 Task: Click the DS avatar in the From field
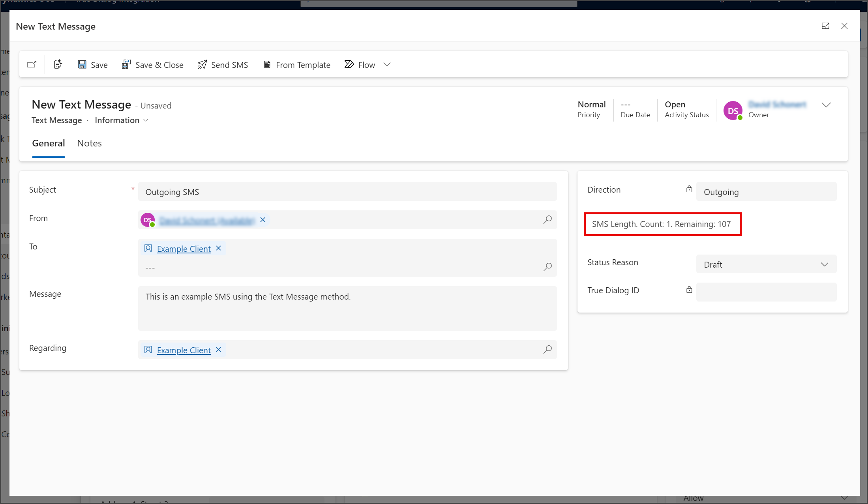point(148,220)
